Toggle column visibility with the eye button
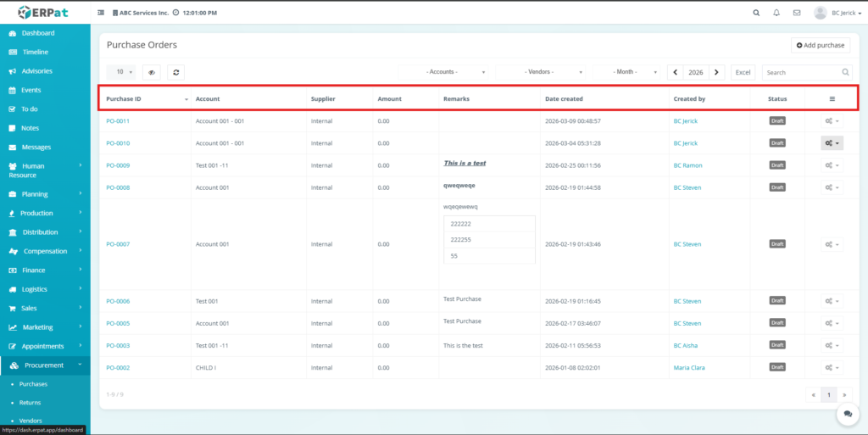 pyautogui.click(x=152, y=73)
